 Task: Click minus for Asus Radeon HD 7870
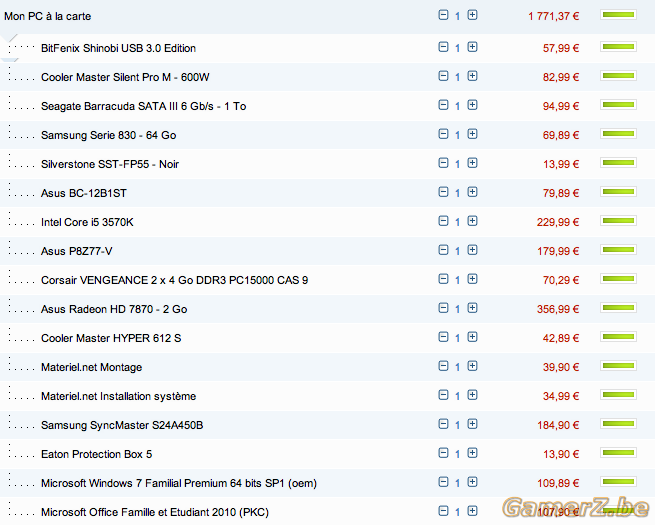(443, 308)
